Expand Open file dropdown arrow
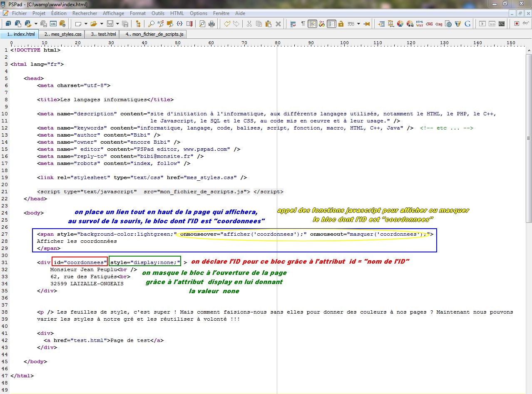 click(x=102, y=24)
